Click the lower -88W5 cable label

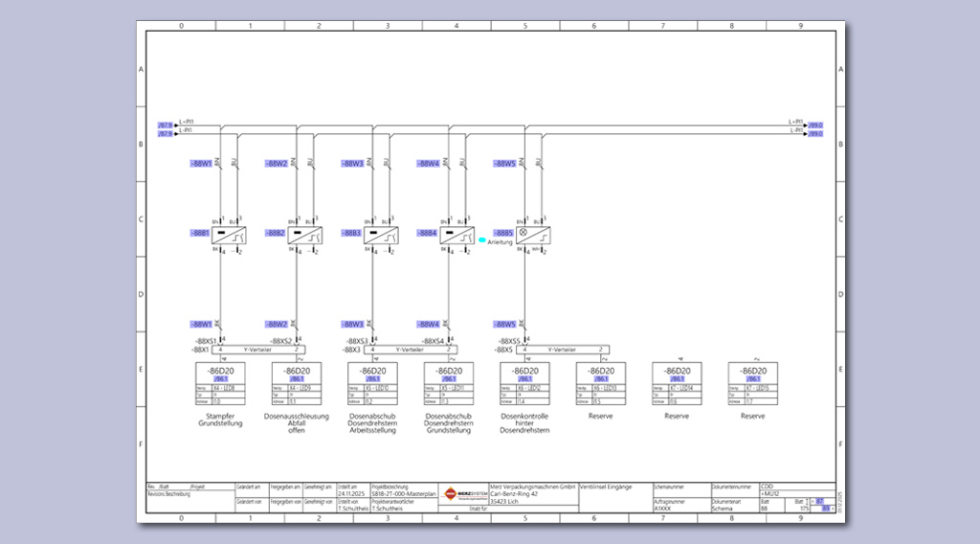504,324
